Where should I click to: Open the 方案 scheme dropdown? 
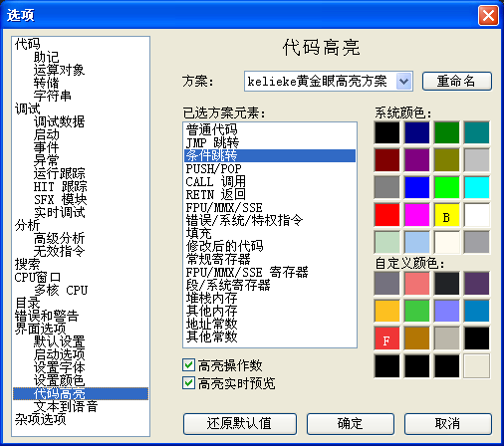(x=403, y=81)
